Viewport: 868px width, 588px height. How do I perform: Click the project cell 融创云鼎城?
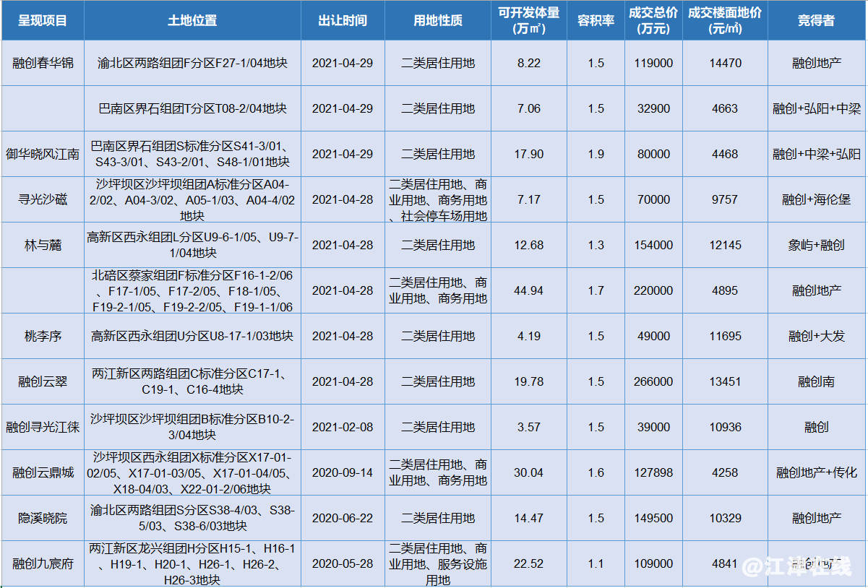pyautogui.click(x=43, y=472)
